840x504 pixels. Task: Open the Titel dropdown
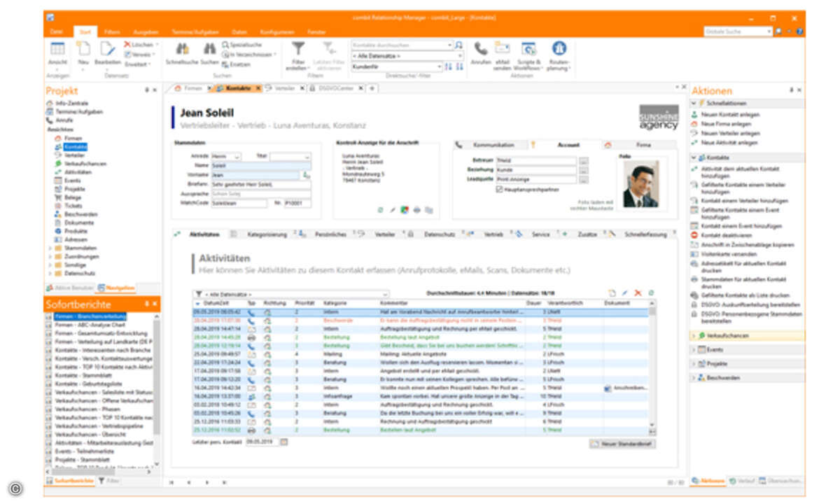[x=306, y=156]
